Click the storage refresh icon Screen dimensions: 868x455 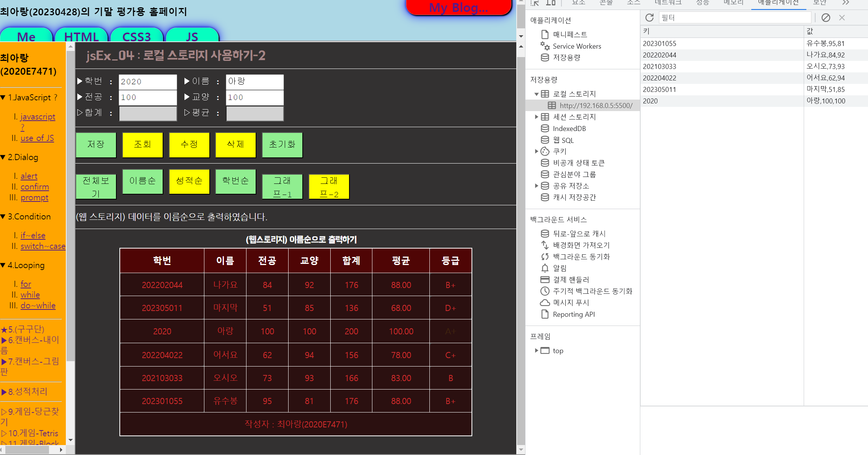(x=649, y=18)
